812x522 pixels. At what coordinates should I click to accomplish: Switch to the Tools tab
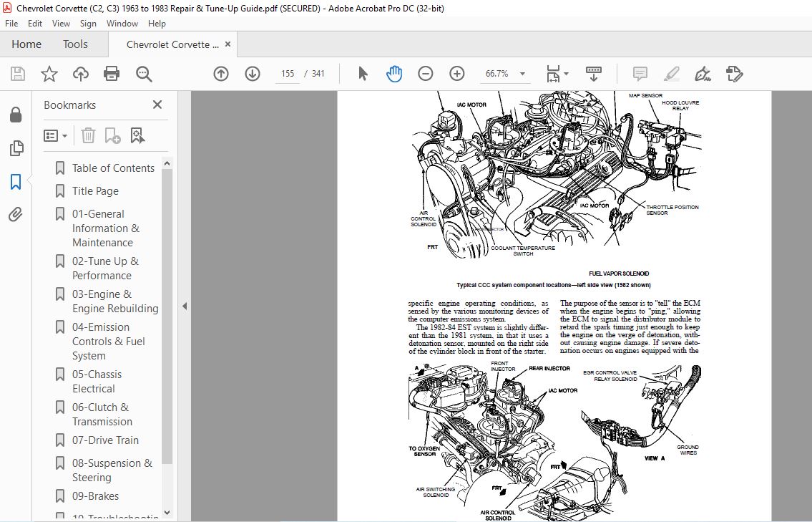coord(76,44)
